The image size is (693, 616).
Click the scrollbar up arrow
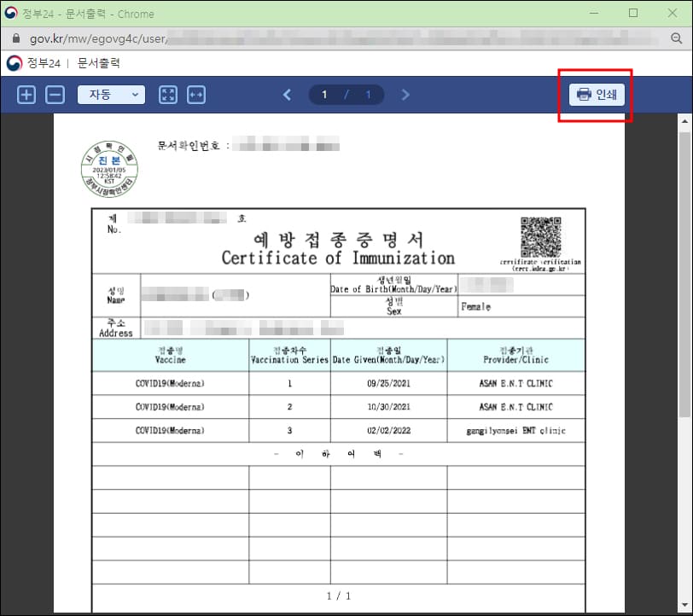[x=685, y=120]
